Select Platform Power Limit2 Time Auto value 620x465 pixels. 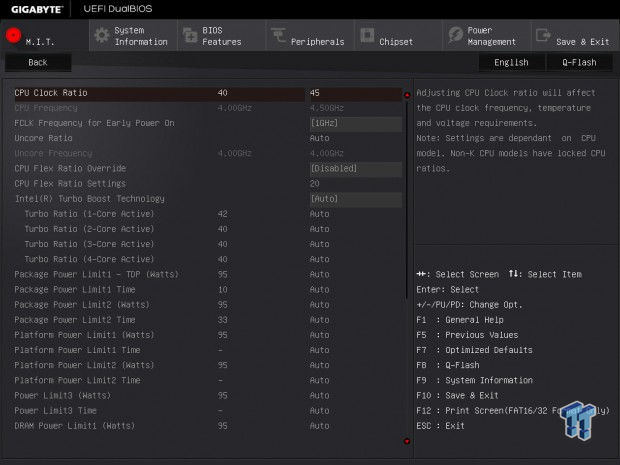(319, 380)
